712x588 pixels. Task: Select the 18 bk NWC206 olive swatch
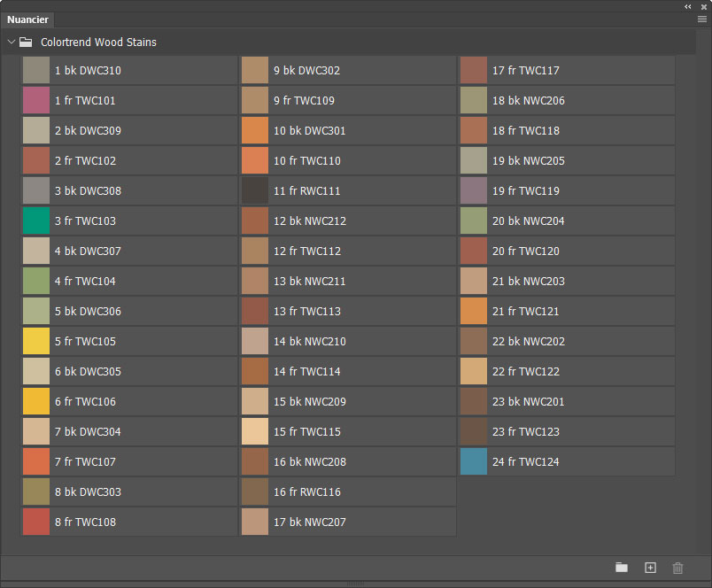coord(474,100)
